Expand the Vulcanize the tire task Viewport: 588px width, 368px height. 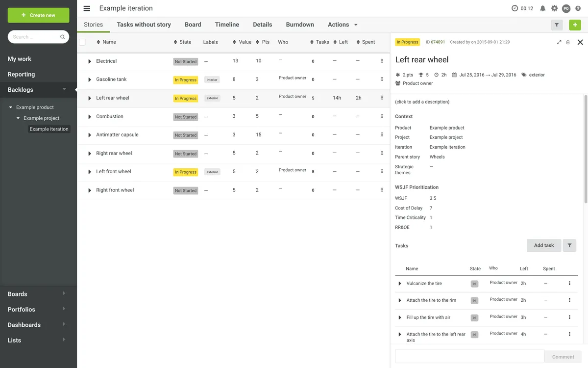coord(400,284)
